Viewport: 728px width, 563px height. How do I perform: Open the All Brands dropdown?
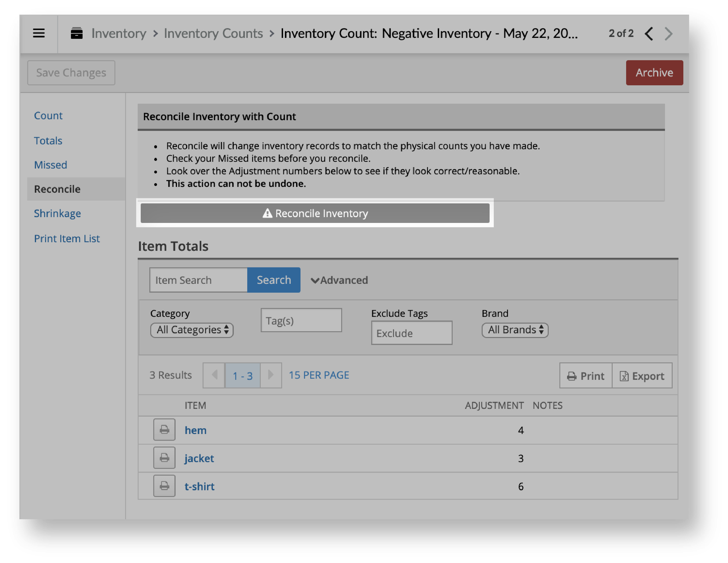[515, 330]
